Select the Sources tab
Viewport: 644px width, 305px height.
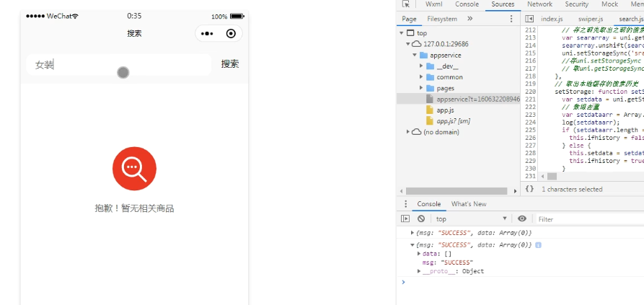(503, 4)
